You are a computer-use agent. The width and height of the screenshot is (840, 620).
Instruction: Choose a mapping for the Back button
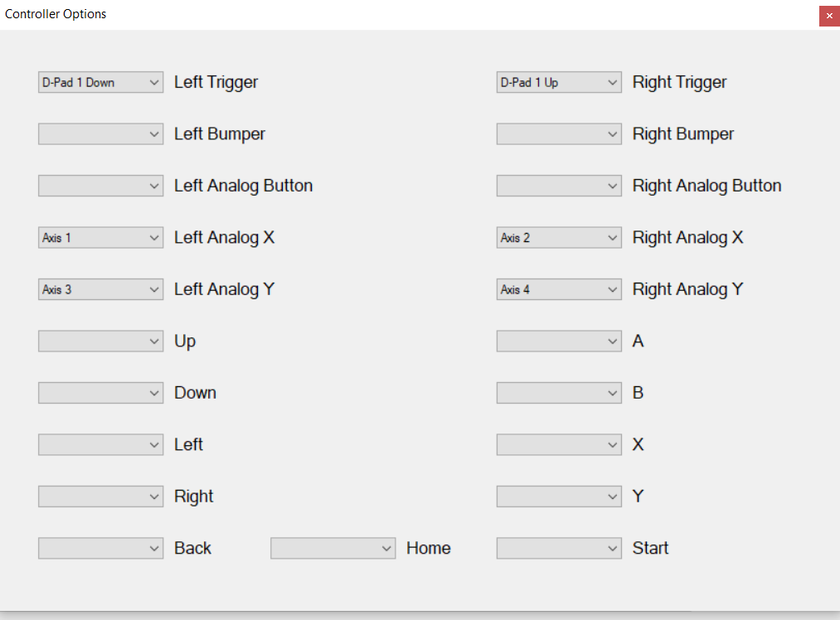[x=100, y=548]
